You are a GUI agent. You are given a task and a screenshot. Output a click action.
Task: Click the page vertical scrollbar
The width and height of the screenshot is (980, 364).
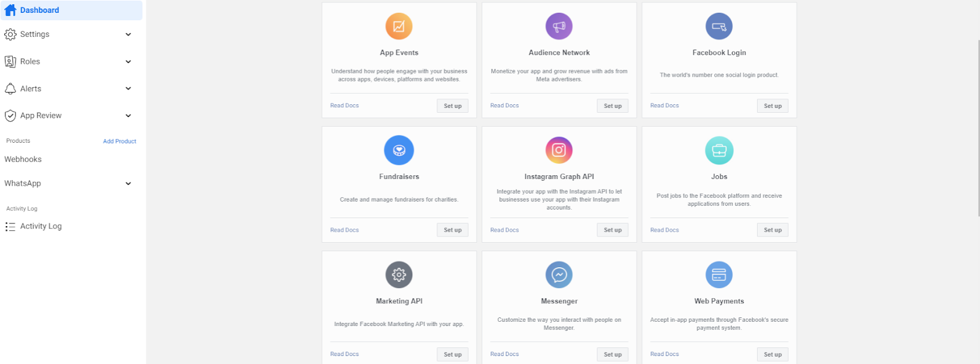[x=978, y=129]
